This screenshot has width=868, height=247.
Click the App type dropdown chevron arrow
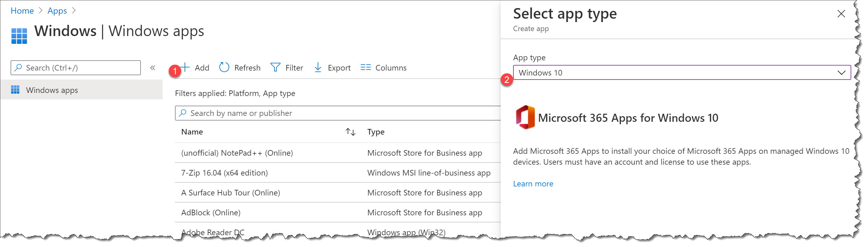click(841, 73)
